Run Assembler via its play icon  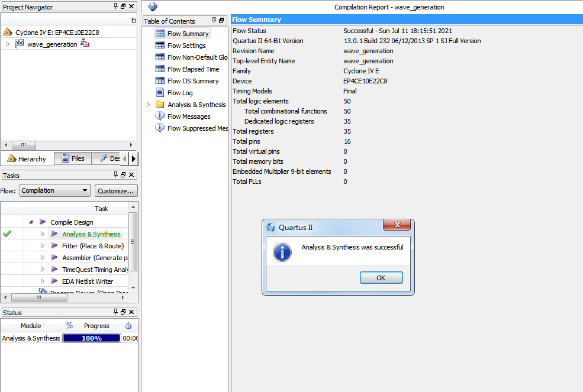point(54,258)
